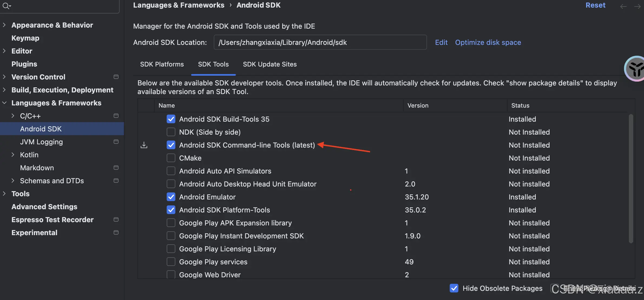Screen dimensions: 644x300
Task: Click the back navigation arrow
Action: pyautogui.click(x=623, y=6)
